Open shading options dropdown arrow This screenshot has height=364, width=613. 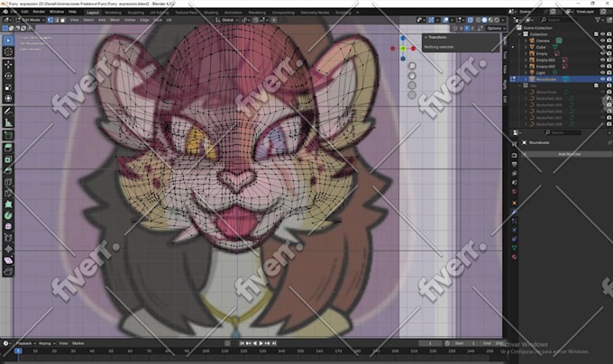point(503,20)
